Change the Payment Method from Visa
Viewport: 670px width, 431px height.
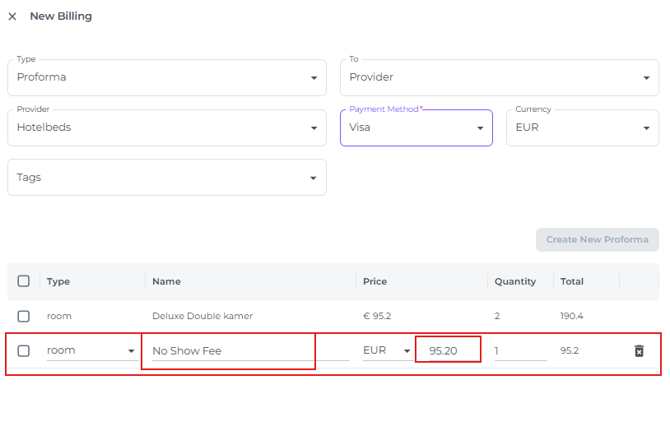pos(415,128)
